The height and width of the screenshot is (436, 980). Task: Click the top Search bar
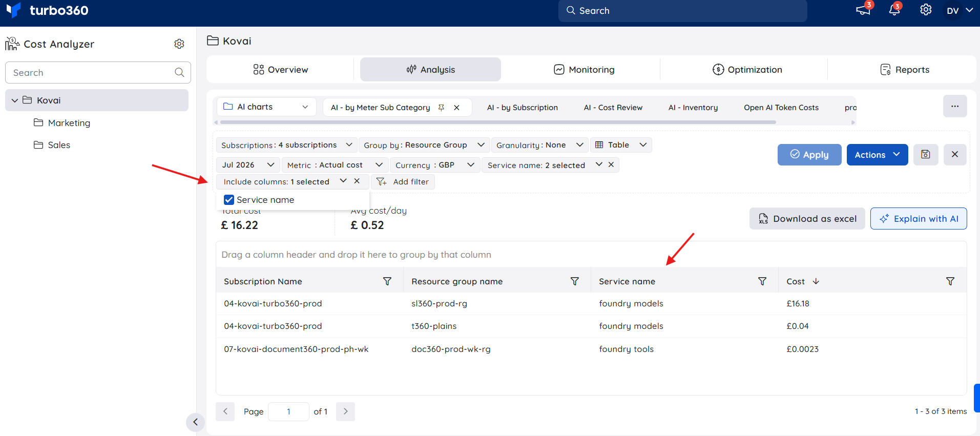(x=683, y=11)
